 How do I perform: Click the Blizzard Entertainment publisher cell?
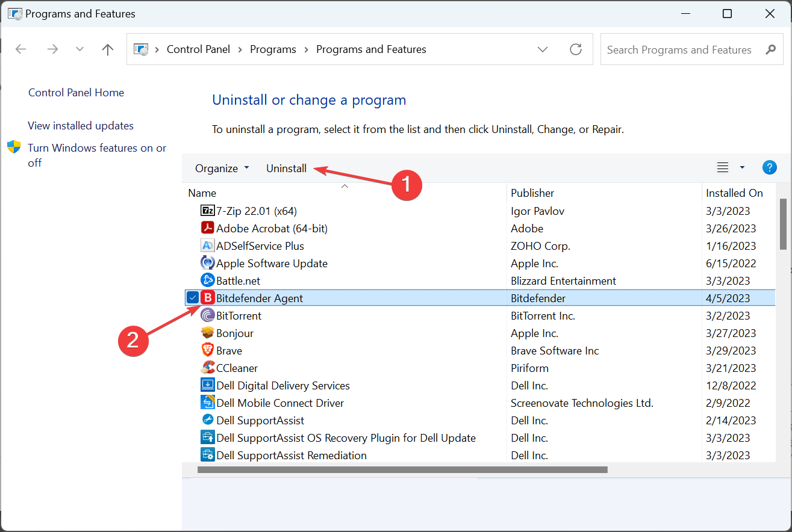tap(564, 280)
